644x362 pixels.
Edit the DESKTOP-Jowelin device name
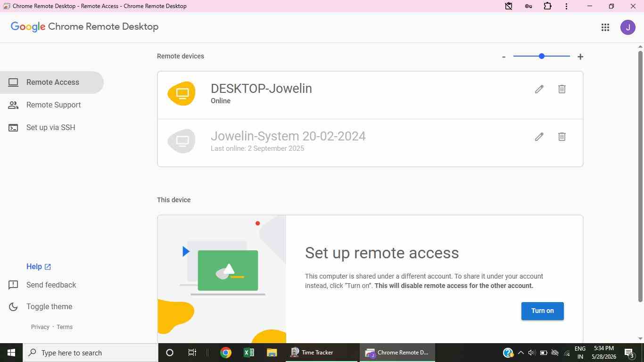pos(539,89)
